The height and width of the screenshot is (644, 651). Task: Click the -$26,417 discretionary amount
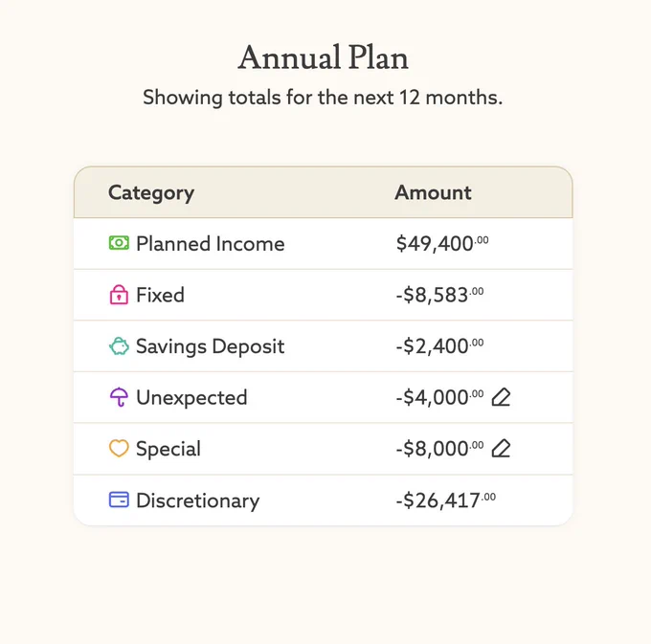pyautogui.click(x=446, y=500)
